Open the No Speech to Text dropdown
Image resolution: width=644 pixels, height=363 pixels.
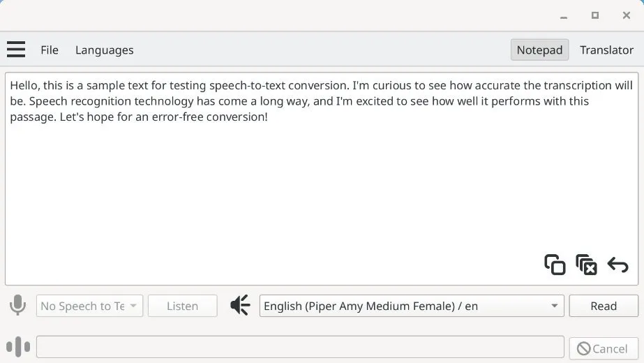tap(89, 306)
